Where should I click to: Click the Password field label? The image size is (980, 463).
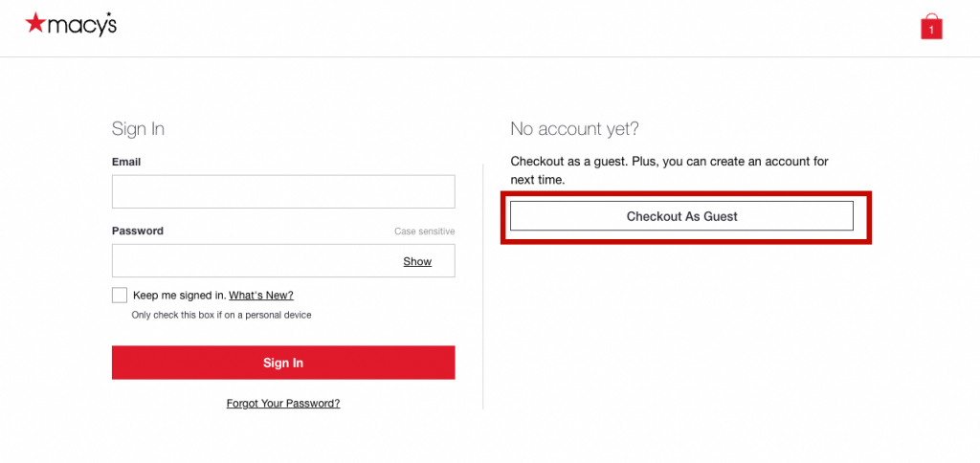click(x=138, y=231)
